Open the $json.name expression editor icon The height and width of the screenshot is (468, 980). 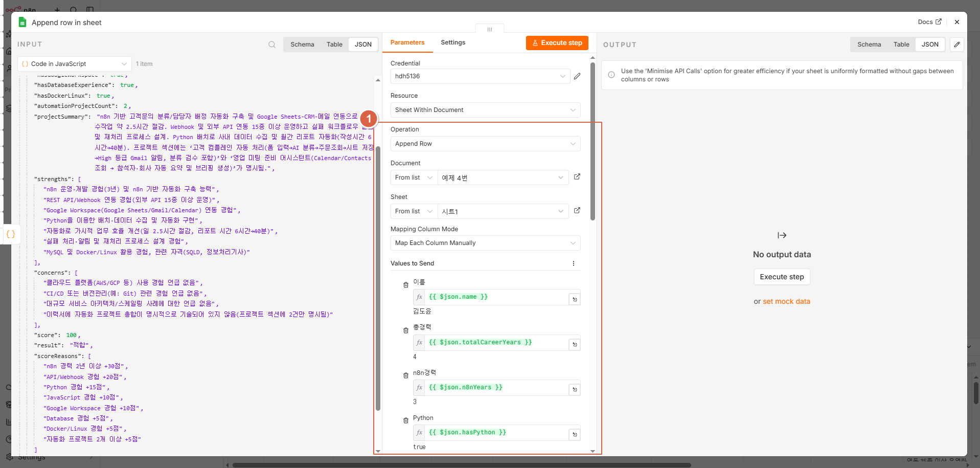[575, 299]
